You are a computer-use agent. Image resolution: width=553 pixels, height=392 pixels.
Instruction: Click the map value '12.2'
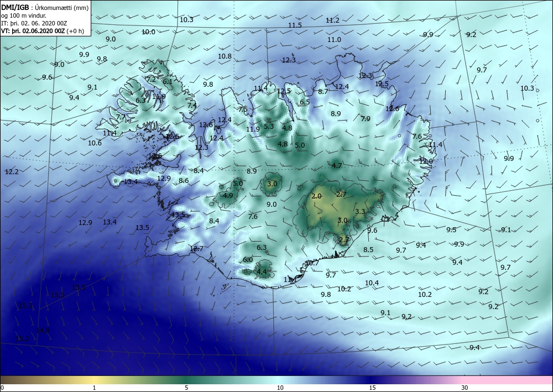coord(12,172)
